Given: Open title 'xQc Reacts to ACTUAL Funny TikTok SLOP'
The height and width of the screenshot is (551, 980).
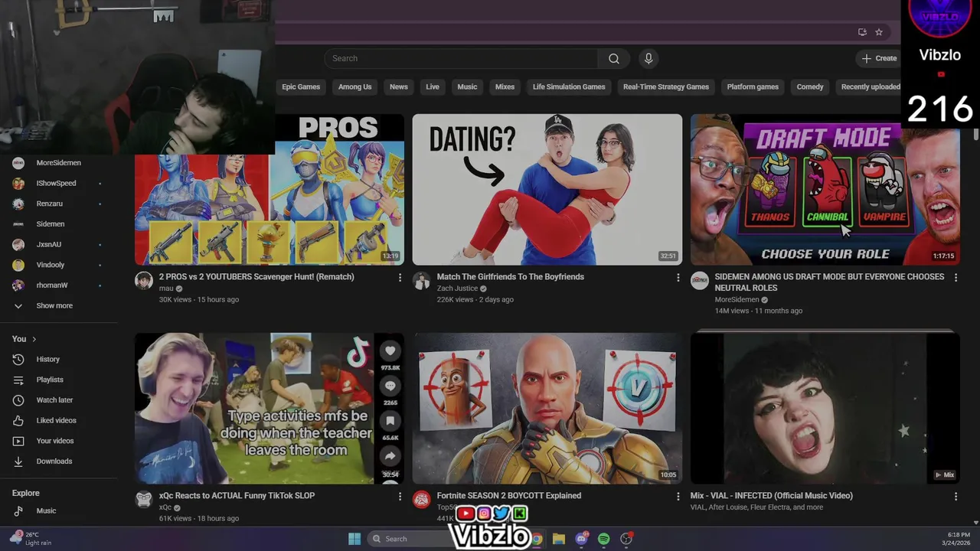Looking at the screenshot, I should pyautogui.click(x=237, y=496).
